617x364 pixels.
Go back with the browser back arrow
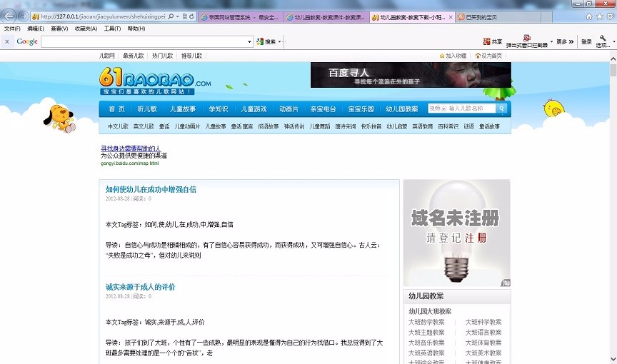[9, 16]
